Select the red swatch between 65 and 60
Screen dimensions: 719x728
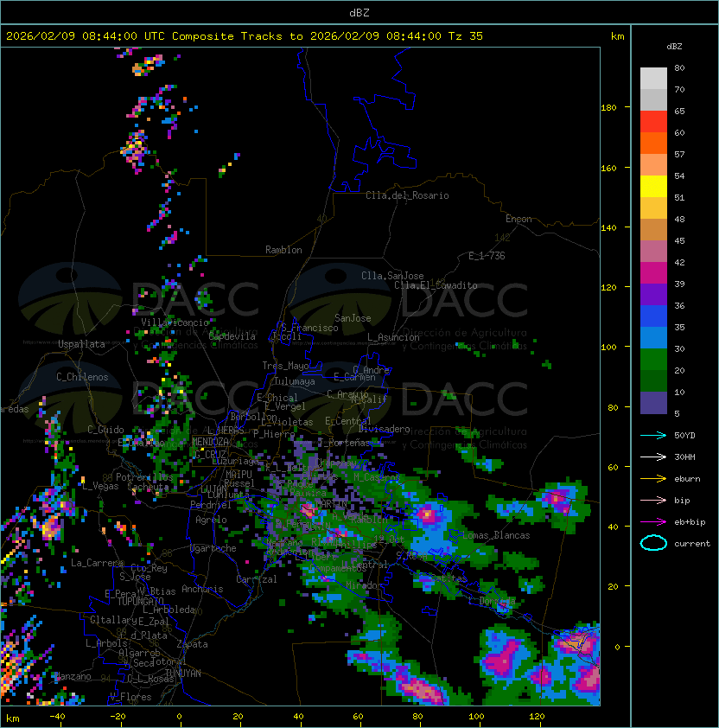[653, 122]
